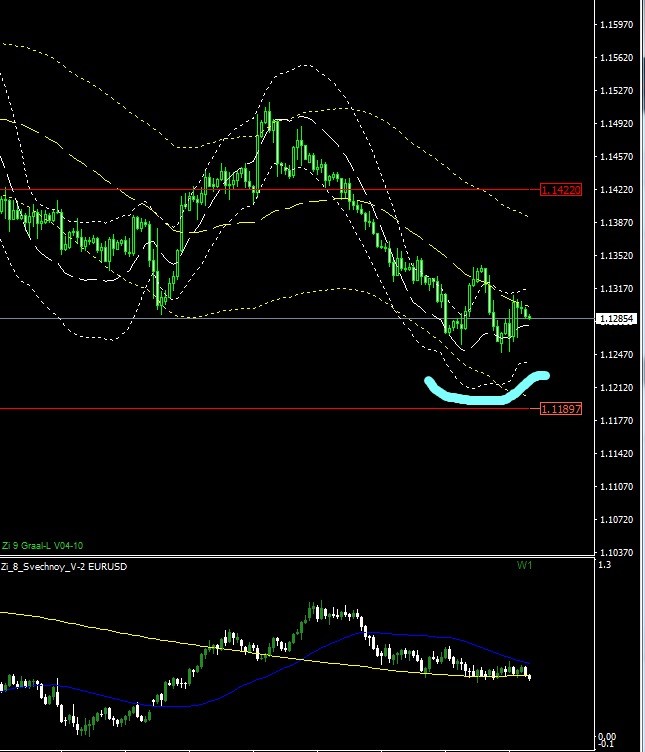This screenshot has width=645, height=752.
Task: Click the 0.00 scale value of subwindow
Action: tap(606, 736)
